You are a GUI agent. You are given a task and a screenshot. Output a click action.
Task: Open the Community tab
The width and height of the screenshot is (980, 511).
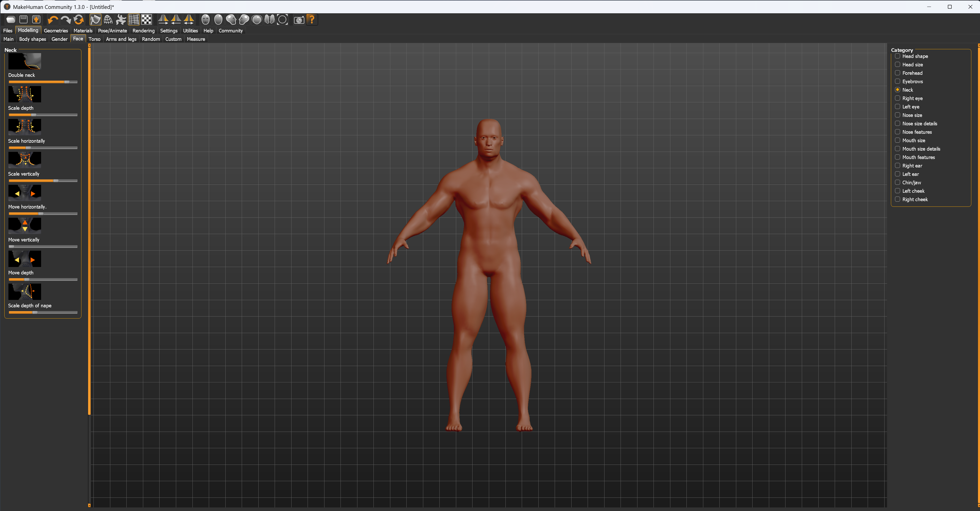(231, 31)
